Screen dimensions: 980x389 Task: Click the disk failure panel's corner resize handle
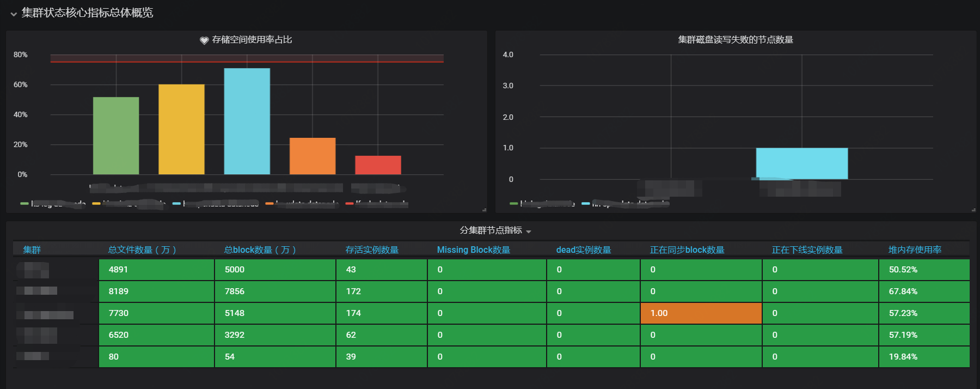[x=973, y=210]
